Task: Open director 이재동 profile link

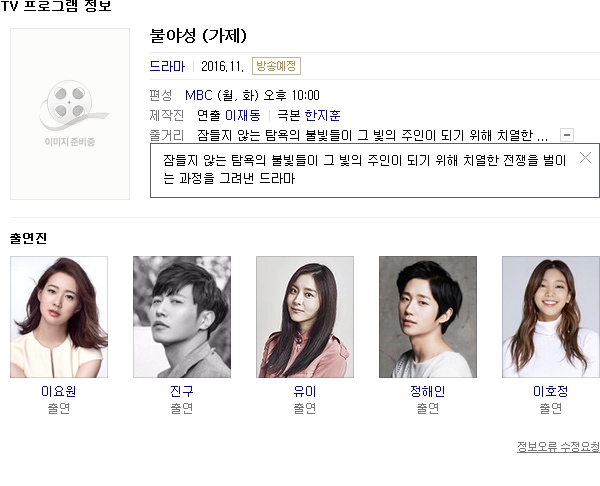Action: (x=243, y=115)
